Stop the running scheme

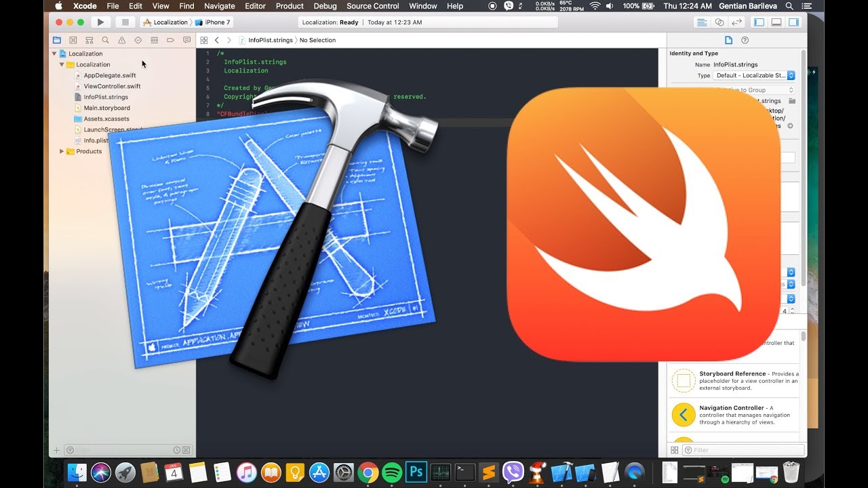click(125, 22)
